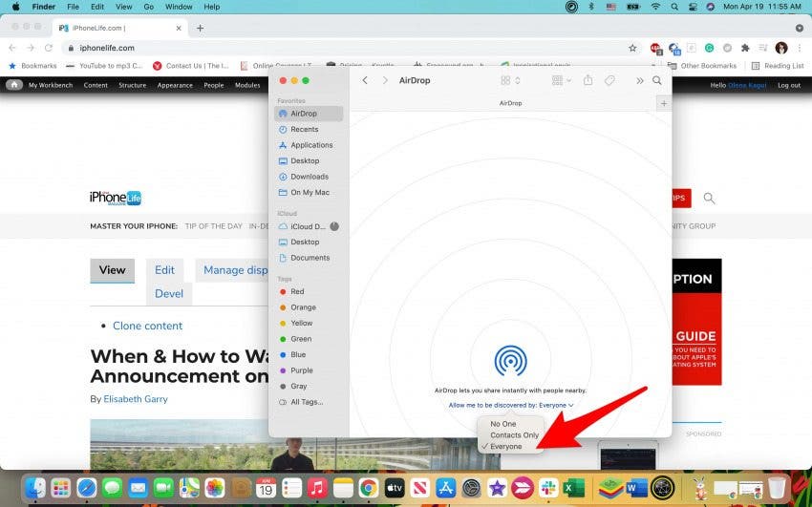Viewport: 812px width, 507px height.
Task: Bookmark page with the star icon
Action: [632, 48]
